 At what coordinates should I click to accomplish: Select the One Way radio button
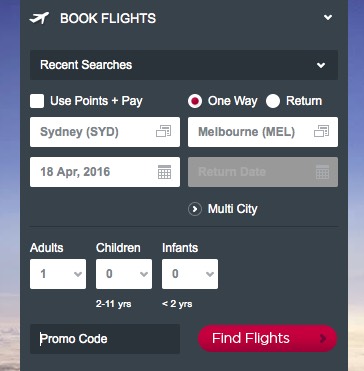(195, 101)
